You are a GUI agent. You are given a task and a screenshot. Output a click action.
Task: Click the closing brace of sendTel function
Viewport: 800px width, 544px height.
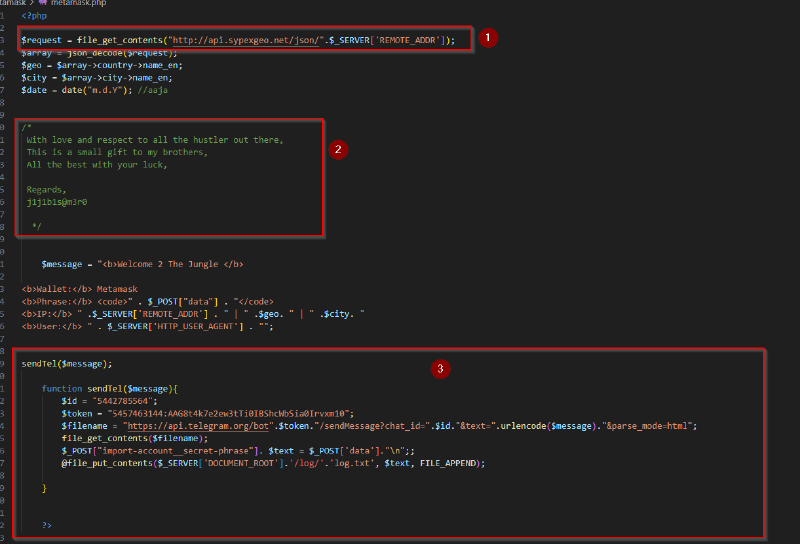[44, 488]
